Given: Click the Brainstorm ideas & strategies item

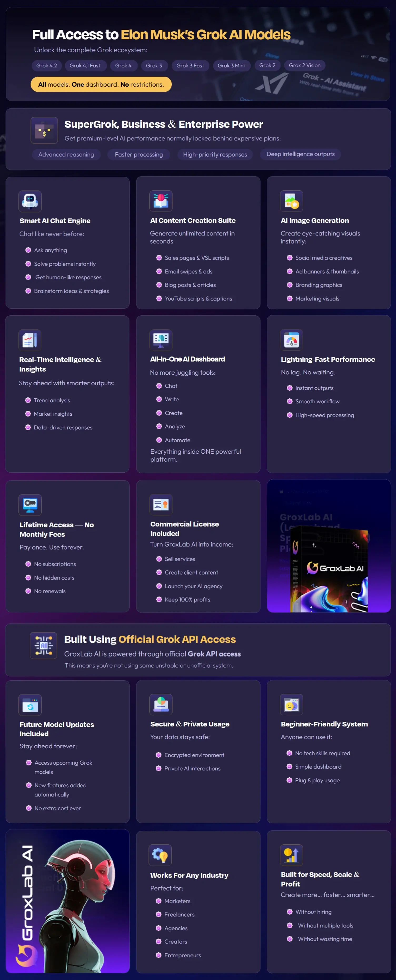Looking at the screenshot, I should 72,291.
